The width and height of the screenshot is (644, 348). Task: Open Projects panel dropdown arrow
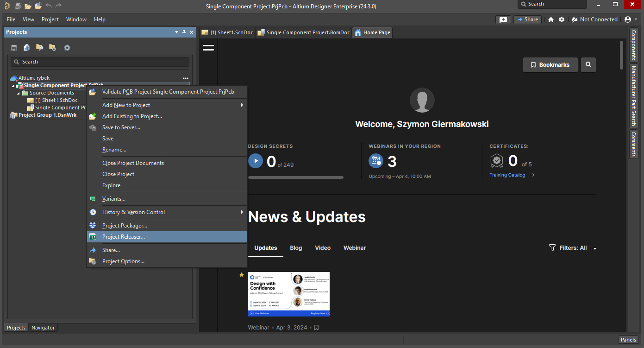[176, 32]
